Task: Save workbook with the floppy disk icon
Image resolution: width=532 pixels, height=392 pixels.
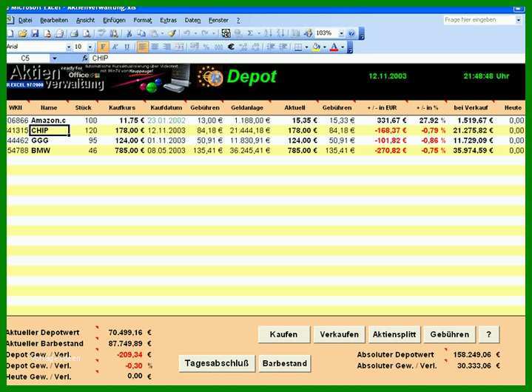Action: point(35,33)
